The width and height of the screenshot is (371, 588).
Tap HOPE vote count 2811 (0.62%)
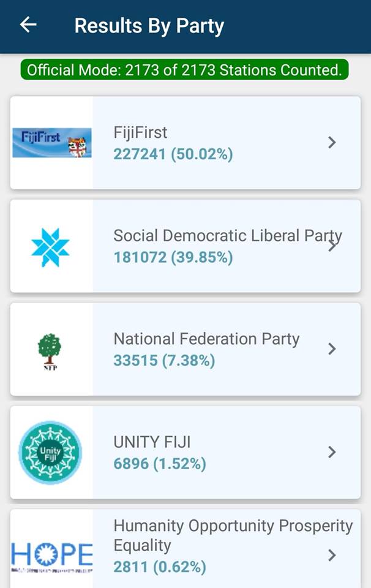click(160, 567)
